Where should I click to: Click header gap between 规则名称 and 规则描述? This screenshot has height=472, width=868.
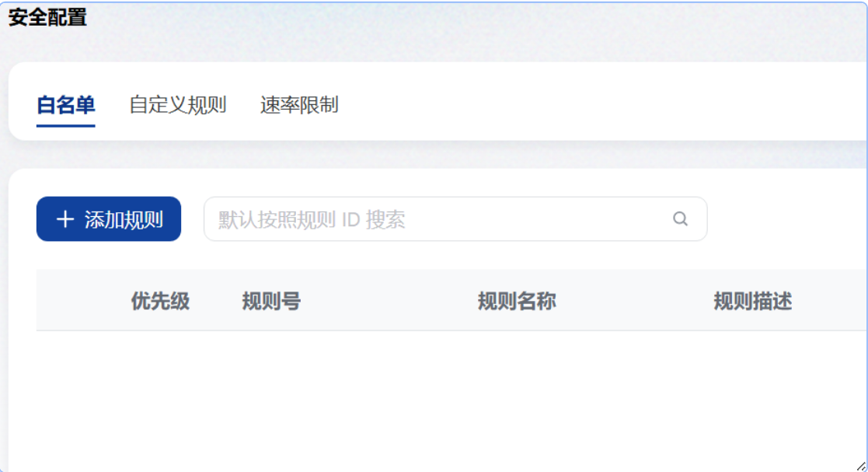633,302
